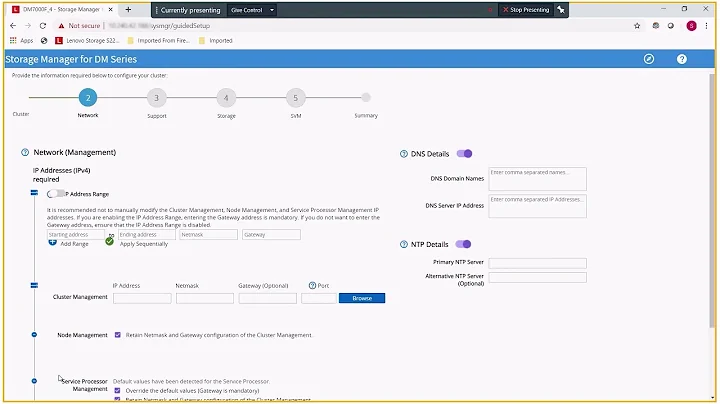Click DNS Details help icon
This screenshot has height=404, width=720.
point(404,154)
